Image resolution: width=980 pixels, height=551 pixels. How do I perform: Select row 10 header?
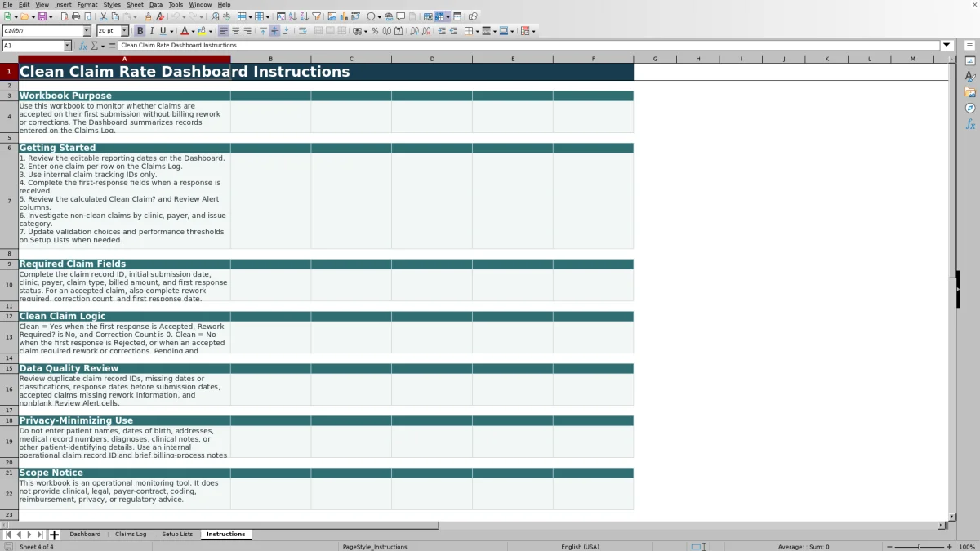pyautogui.click(x=9, y=286)
